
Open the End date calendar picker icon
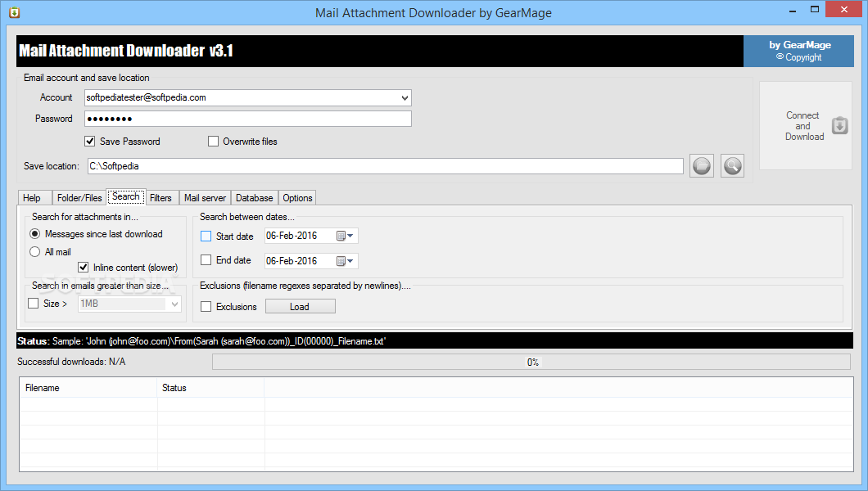(345, 261)
